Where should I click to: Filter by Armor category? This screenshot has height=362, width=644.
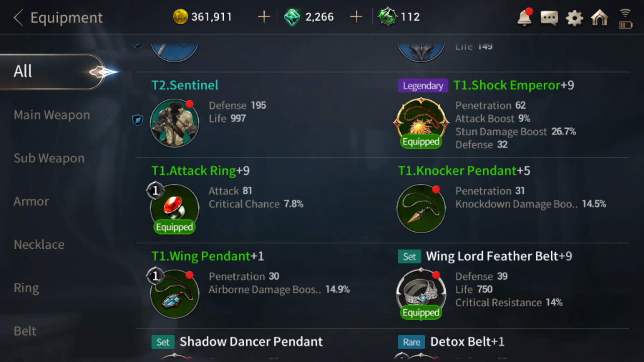coord(31,201)
